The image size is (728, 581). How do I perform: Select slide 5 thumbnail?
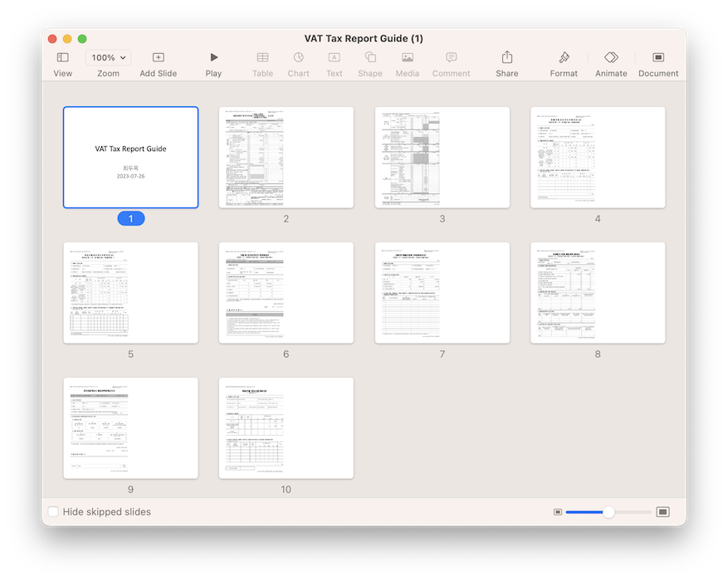[131, 293]
